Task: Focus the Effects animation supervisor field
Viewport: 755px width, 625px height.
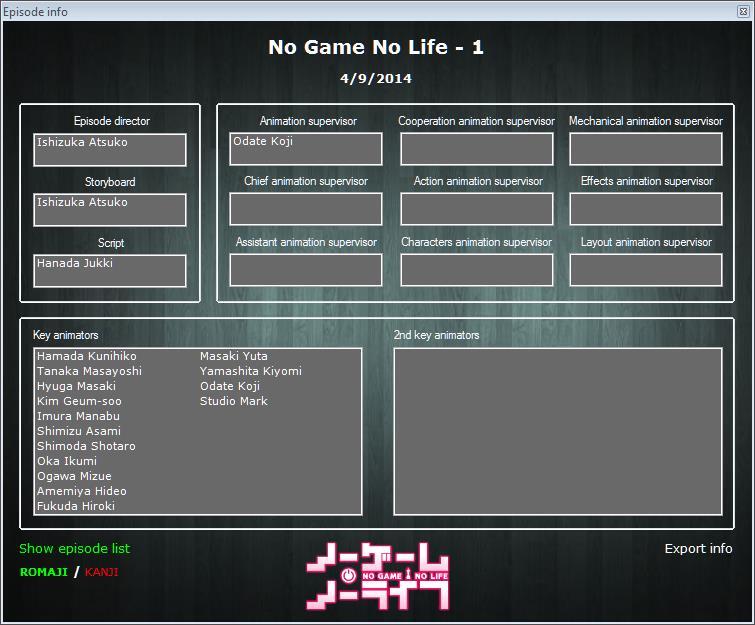Action: tap(646, 209)
